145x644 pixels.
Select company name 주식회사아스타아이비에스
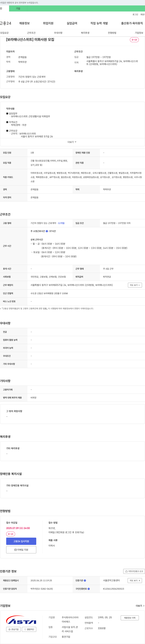(x=70, y=620)
